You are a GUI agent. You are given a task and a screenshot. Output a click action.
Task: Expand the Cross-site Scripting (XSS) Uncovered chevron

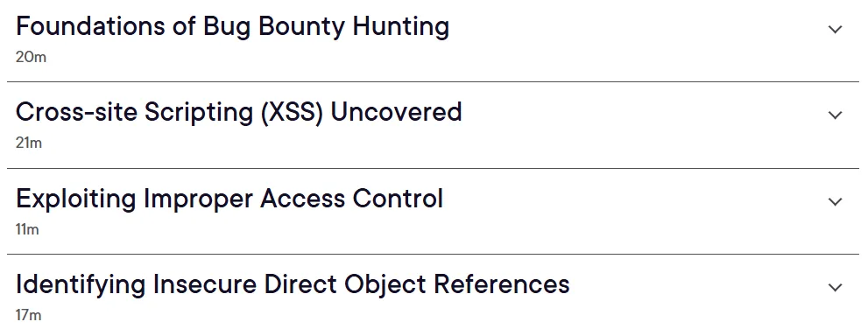click(x=835, y=115)
